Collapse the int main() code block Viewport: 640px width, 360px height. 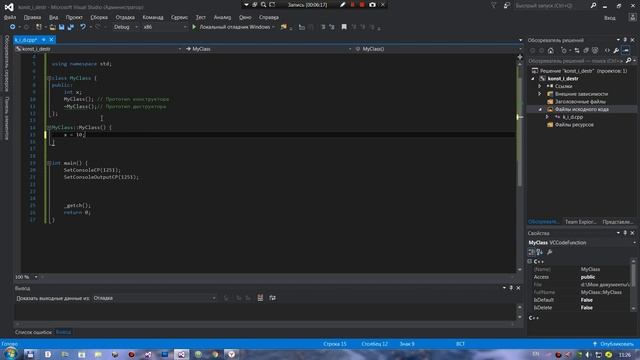click(49, 163)
